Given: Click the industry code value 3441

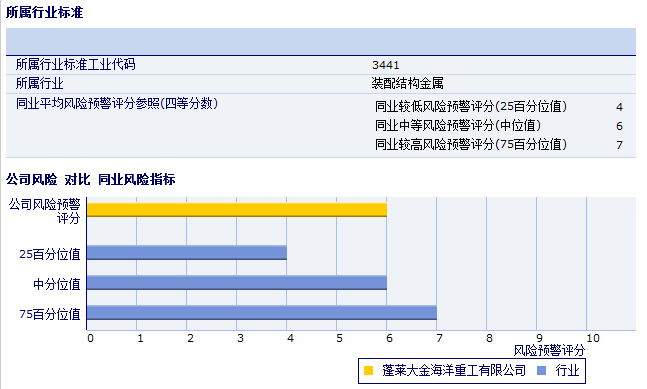Looking at the screenshot, I should 385,65.
